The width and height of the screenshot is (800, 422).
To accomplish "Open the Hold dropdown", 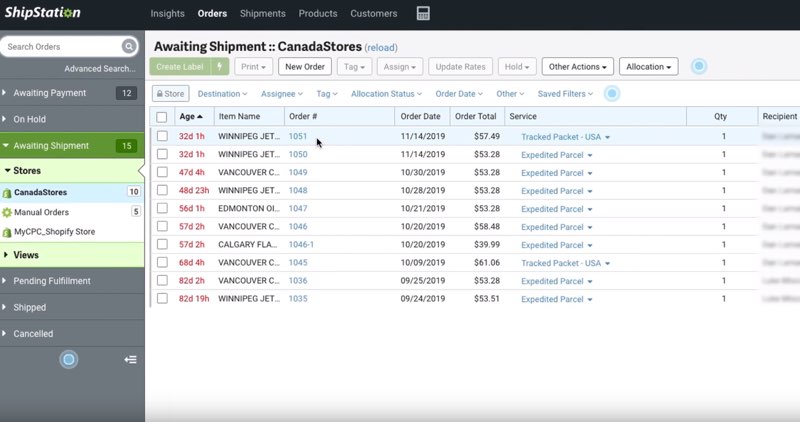I will click(x=517, y=67).
